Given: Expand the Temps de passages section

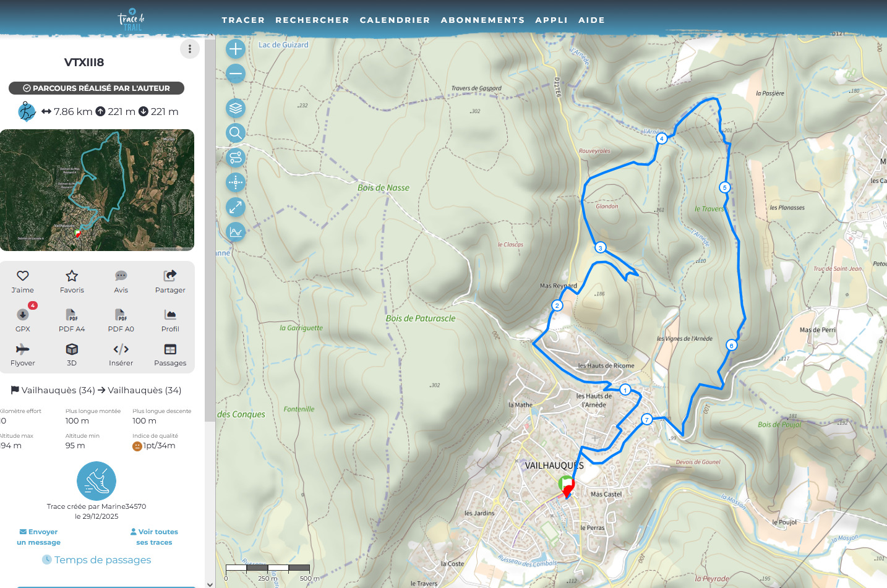Looking at the screenshot, I should tap(96, 560).
